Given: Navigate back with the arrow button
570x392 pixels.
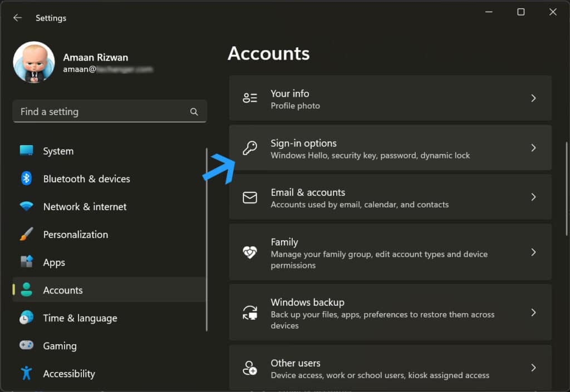Looking at the screenshot, I should tap(17, 17).
